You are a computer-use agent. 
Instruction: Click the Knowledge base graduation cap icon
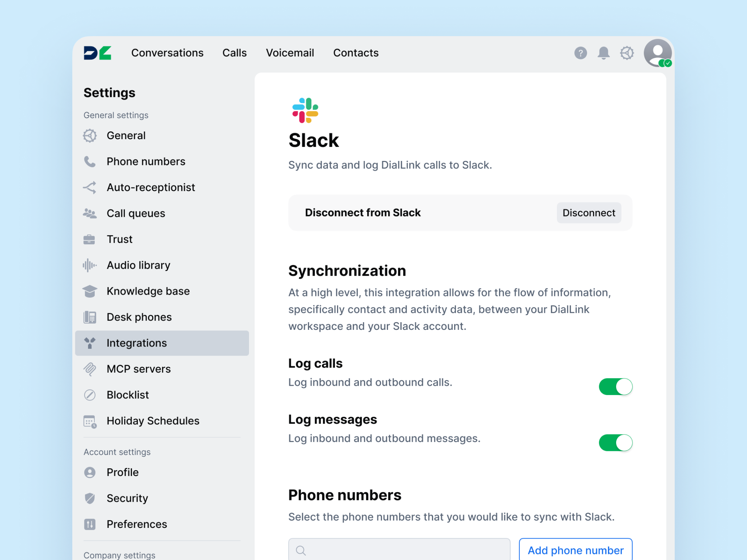[90, 291]
